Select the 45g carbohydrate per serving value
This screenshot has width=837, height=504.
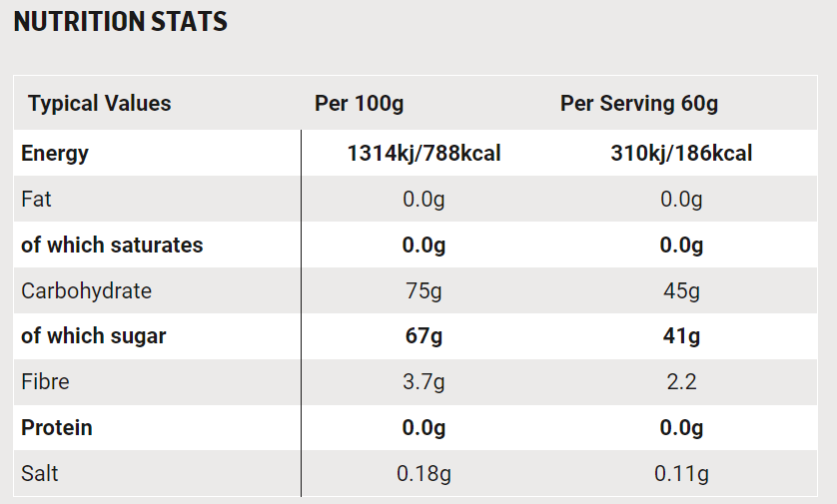pyautogui.click(x=681, y=290)
